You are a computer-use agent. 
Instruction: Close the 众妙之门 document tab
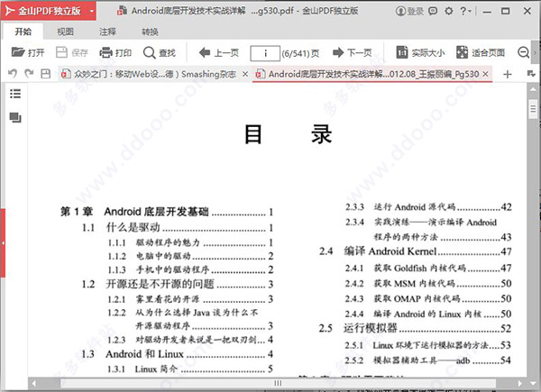tap(244, 74)
